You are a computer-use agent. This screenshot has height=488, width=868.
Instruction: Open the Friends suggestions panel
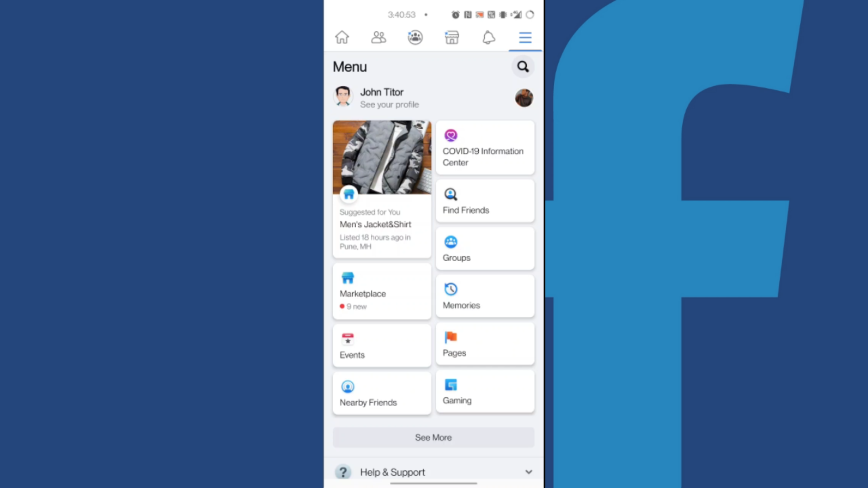(x=378, y=38)
